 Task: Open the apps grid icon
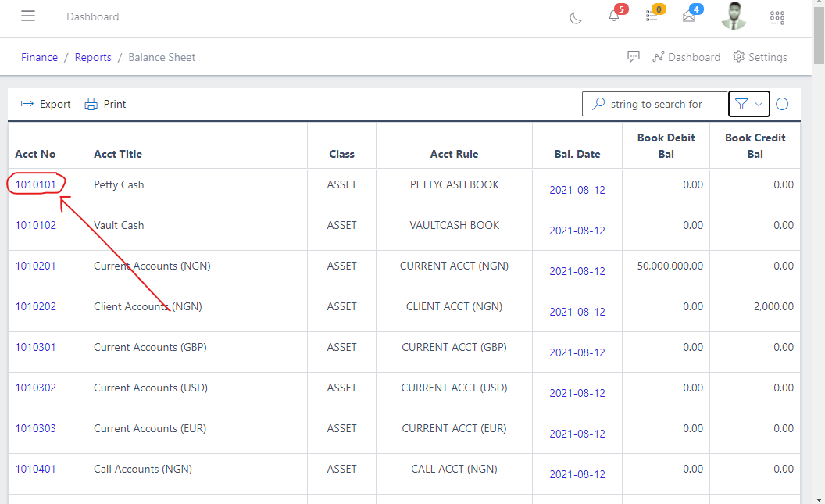(777, 17)
